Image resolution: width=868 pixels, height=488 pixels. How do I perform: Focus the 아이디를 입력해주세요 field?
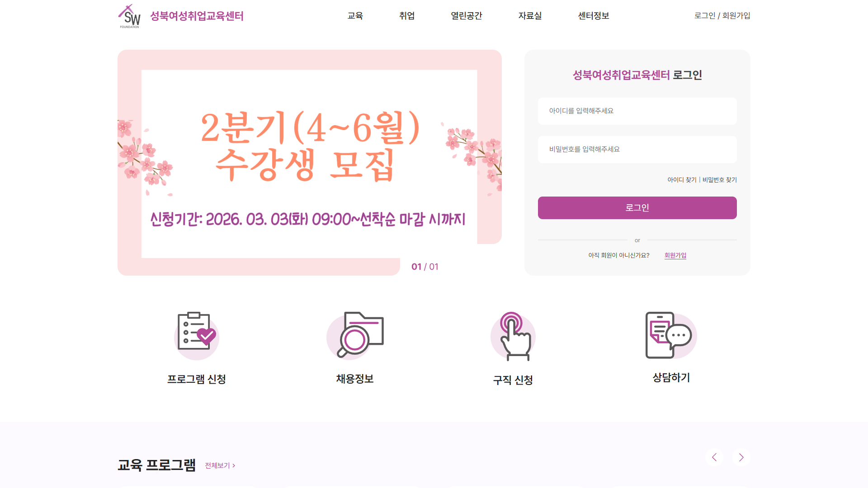pyautogui.click(x=637, y=111)
